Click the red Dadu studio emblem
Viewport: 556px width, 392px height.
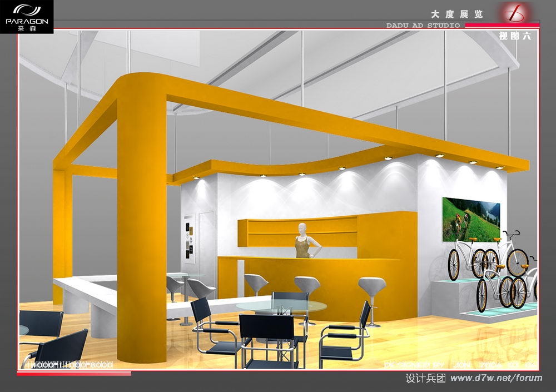pos(514,12)
